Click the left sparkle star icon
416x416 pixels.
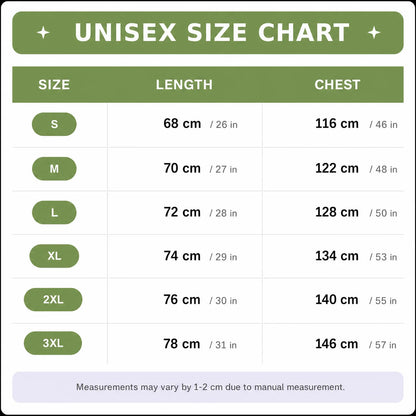pyautogui.click(x=44, y=33)
